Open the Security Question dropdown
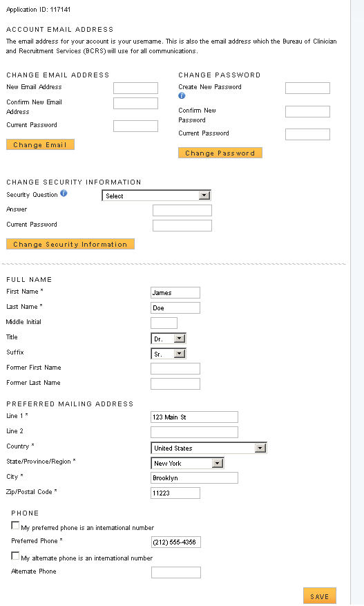This screenshot has height=606, width=364. [156, 196]
